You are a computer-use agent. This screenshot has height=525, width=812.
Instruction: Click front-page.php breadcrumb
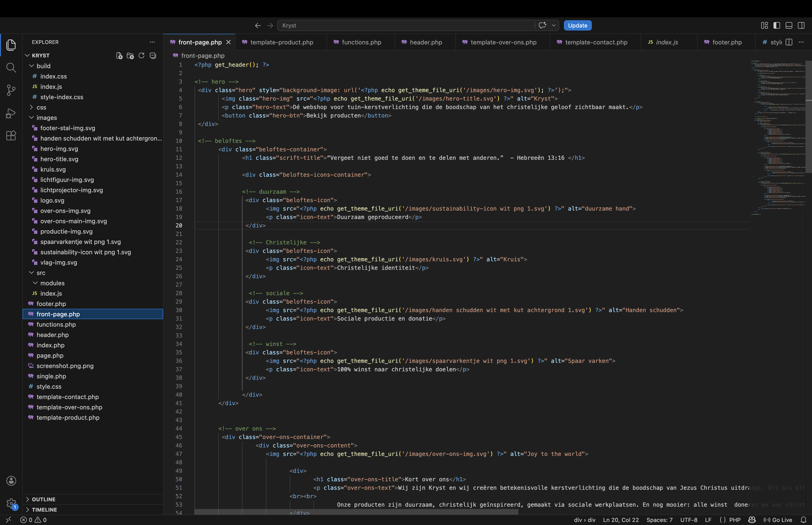pos(199,55)
